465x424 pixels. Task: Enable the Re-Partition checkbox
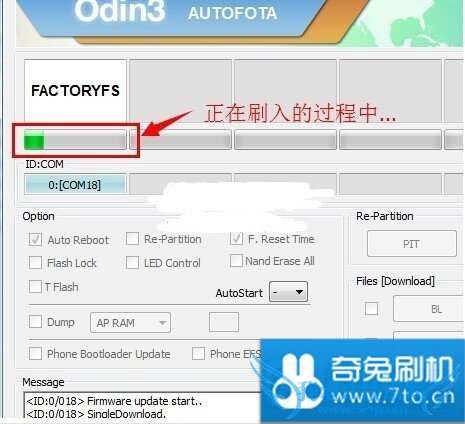pyautogui.click(x=132, y=239)
